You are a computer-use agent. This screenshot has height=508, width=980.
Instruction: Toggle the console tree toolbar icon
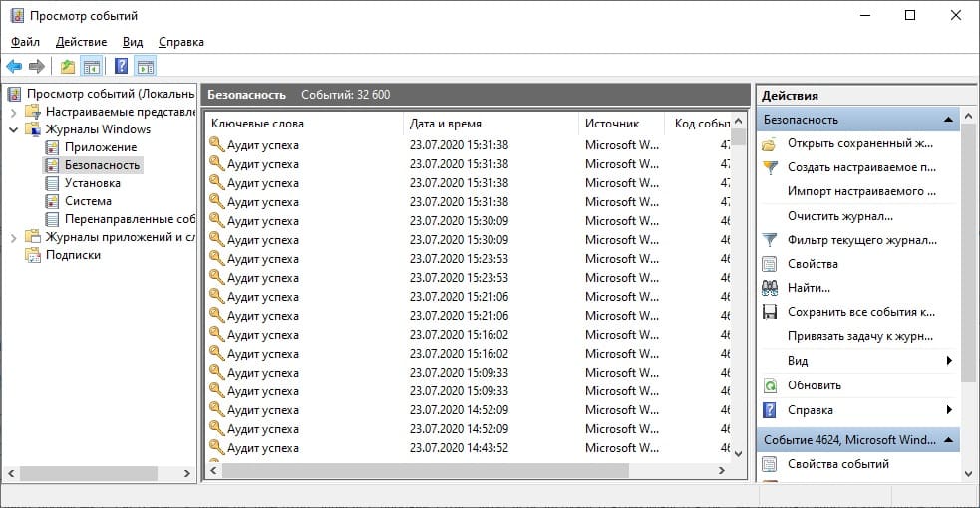click(x=92, y=66)
